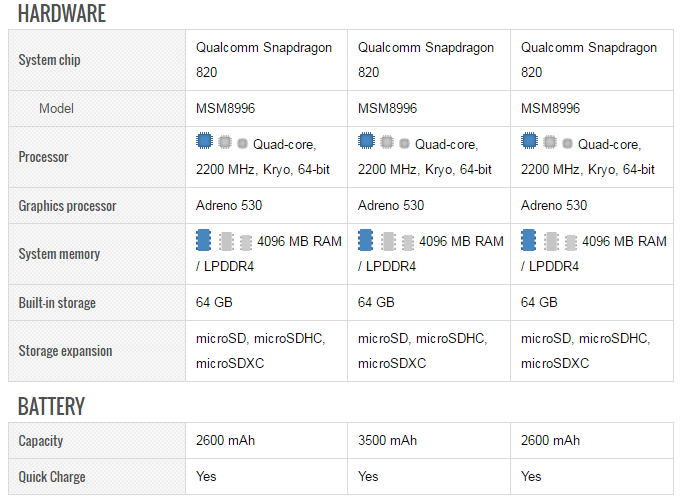This screenshot has height=496, width=683.
Task: Click the Quick Charge row label
Action: [52, 476]
